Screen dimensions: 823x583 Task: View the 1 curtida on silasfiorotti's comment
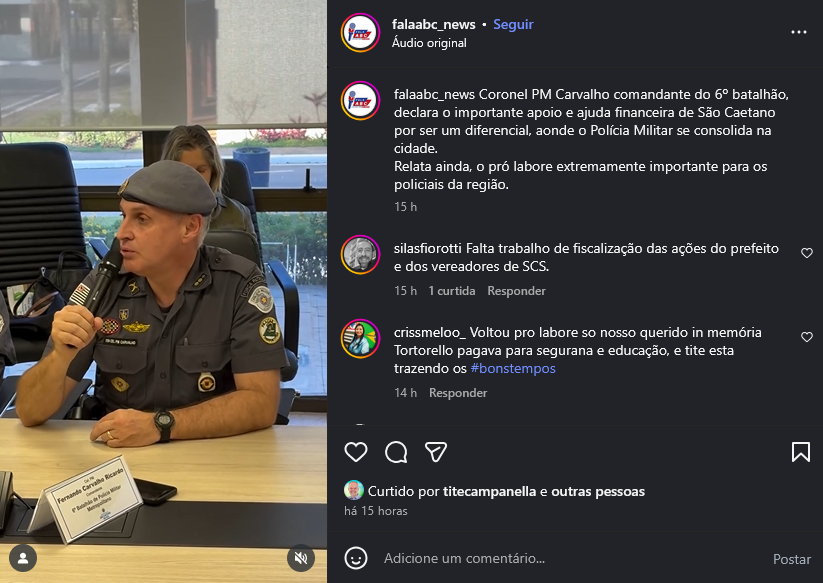click(452, 291)
